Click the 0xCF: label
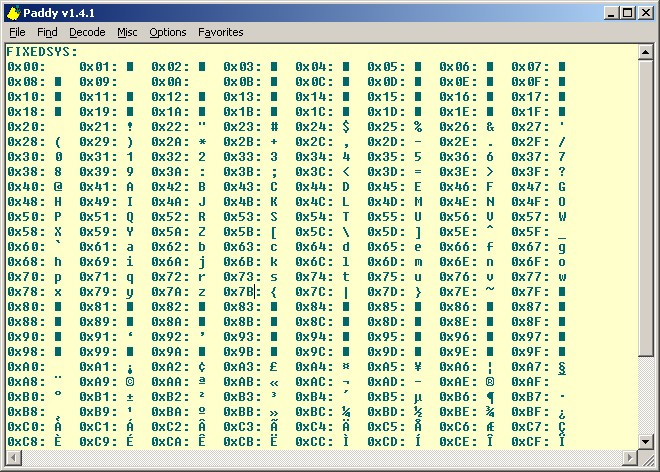This screenshot has height=472, width=660. coord(530,442)
